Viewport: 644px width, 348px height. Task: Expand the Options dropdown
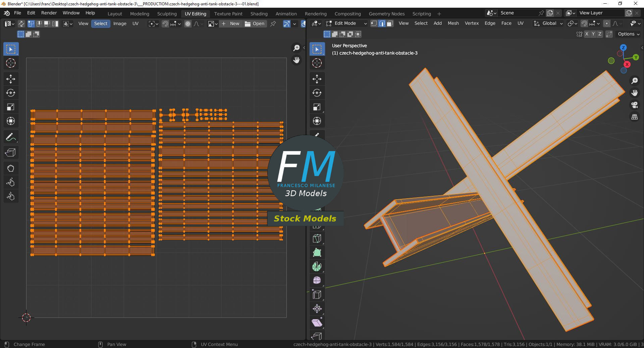[629, 34]
